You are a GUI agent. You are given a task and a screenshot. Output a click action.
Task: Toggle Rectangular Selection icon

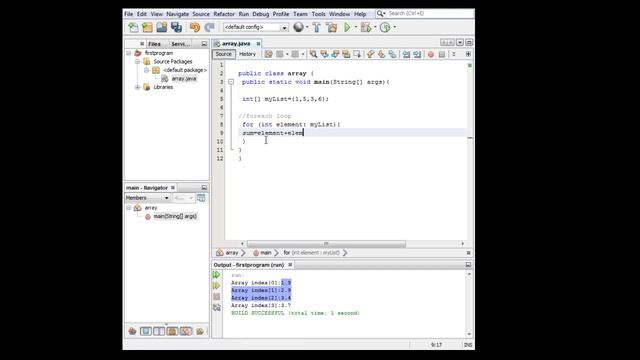[357, 54]
